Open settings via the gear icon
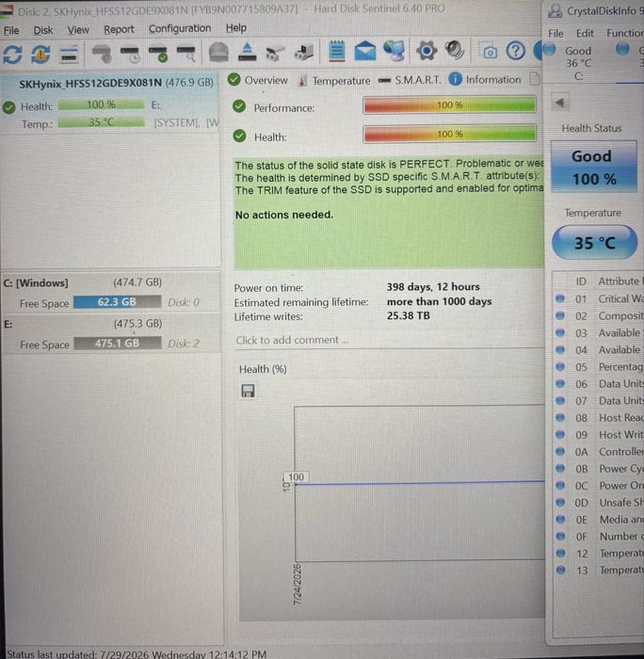Viewport: 644px width, 659px height. pos(427,51)
